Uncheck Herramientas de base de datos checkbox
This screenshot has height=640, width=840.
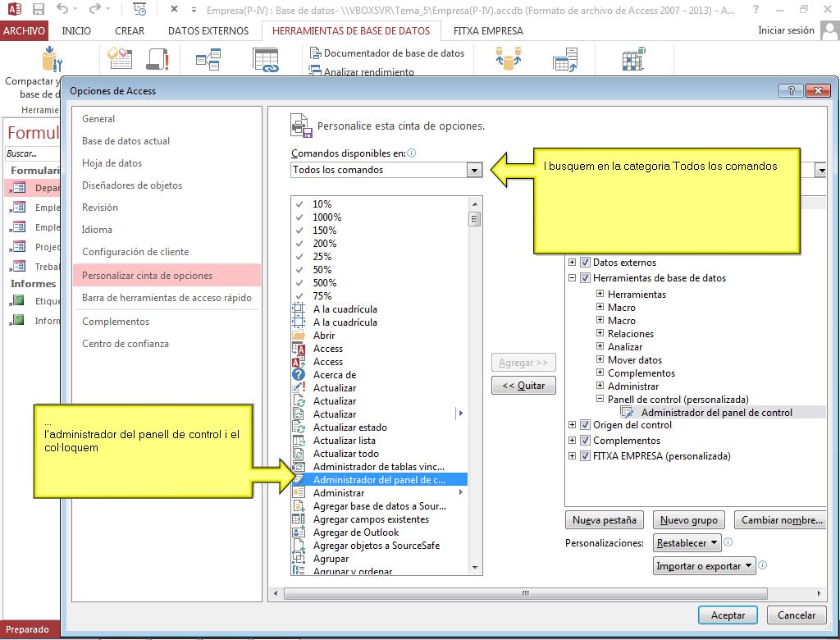click(x=585, y=278)
